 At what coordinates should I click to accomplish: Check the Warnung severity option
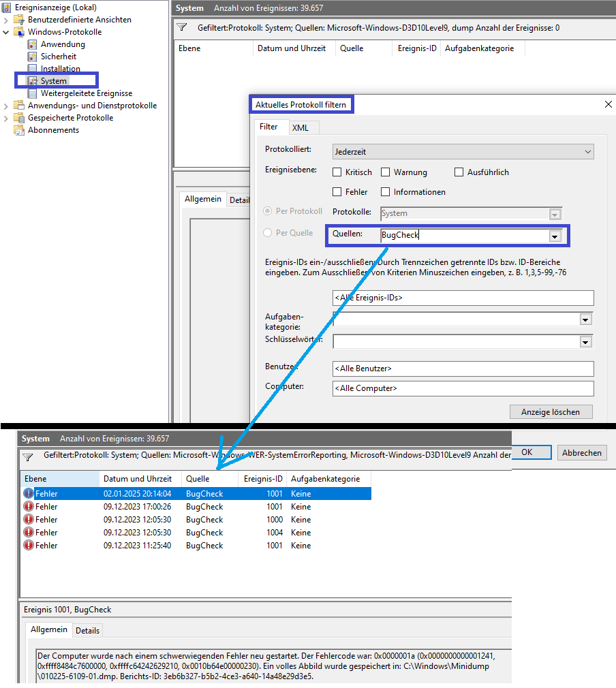pyautogui.click(x=386, y=172)
